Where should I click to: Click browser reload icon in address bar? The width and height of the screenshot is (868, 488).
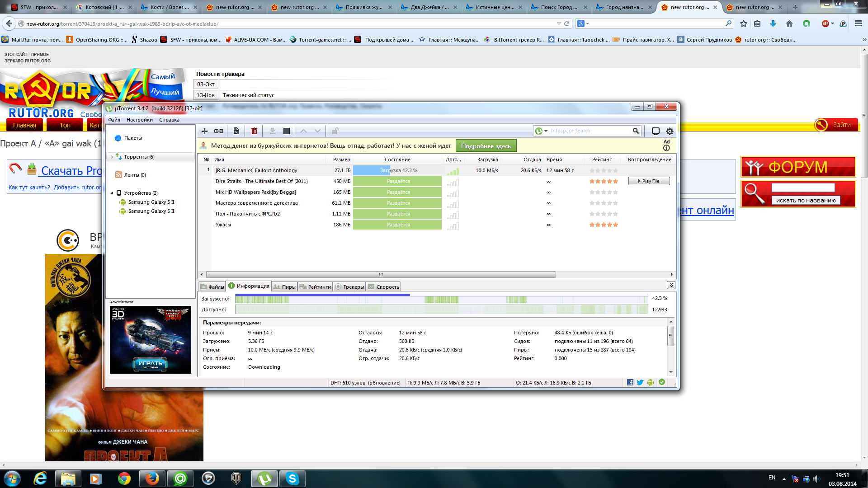pos(566,23)
